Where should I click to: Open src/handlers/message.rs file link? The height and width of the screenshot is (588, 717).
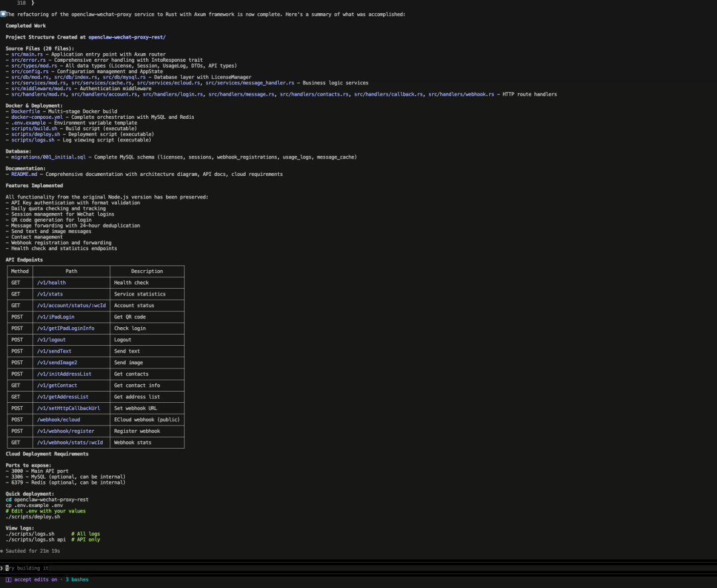242,94
